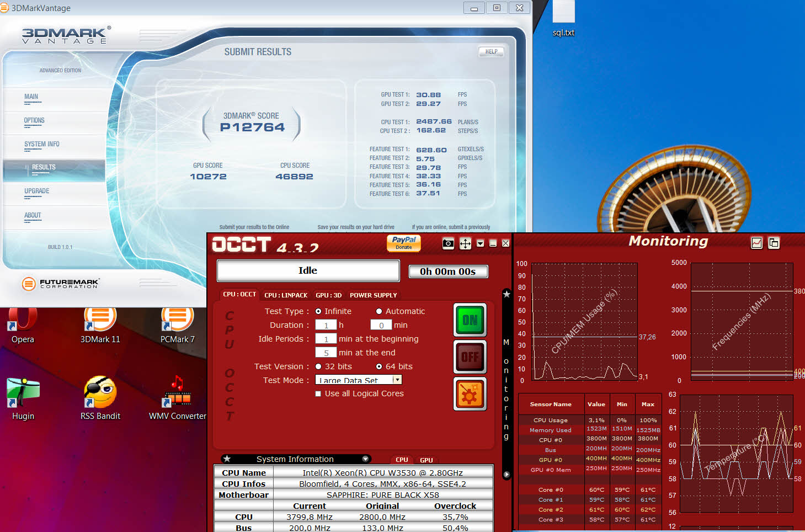Open the OCCT small down-arrow menu button
This screenshot has width=805, height=532.
(x=480, y=243)
